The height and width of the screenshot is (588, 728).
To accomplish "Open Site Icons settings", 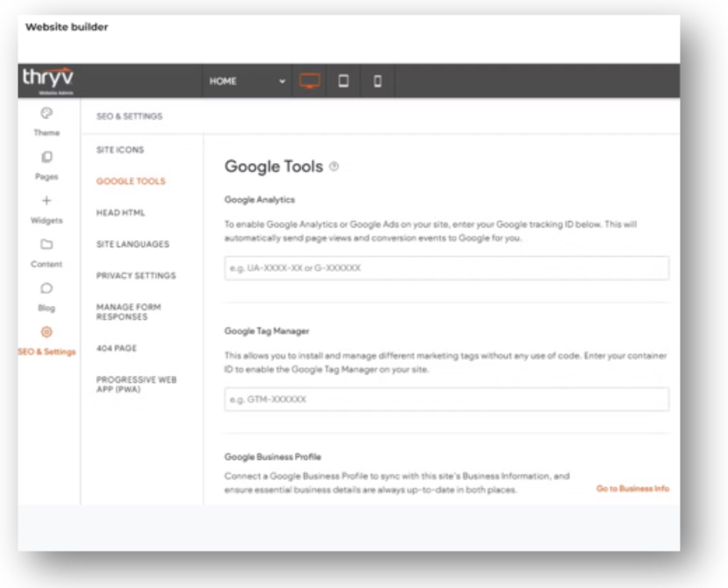I will click(x=120, y=150).
